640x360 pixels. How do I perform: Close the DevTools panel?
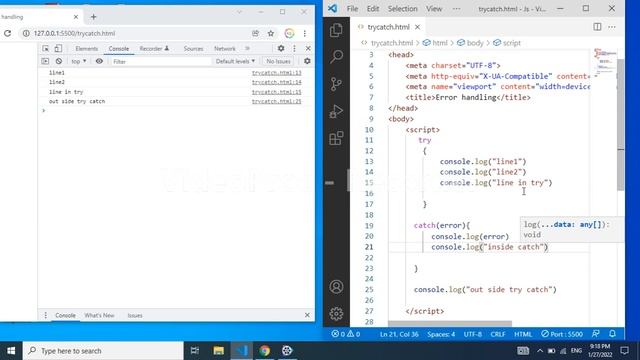pos(308,48)
